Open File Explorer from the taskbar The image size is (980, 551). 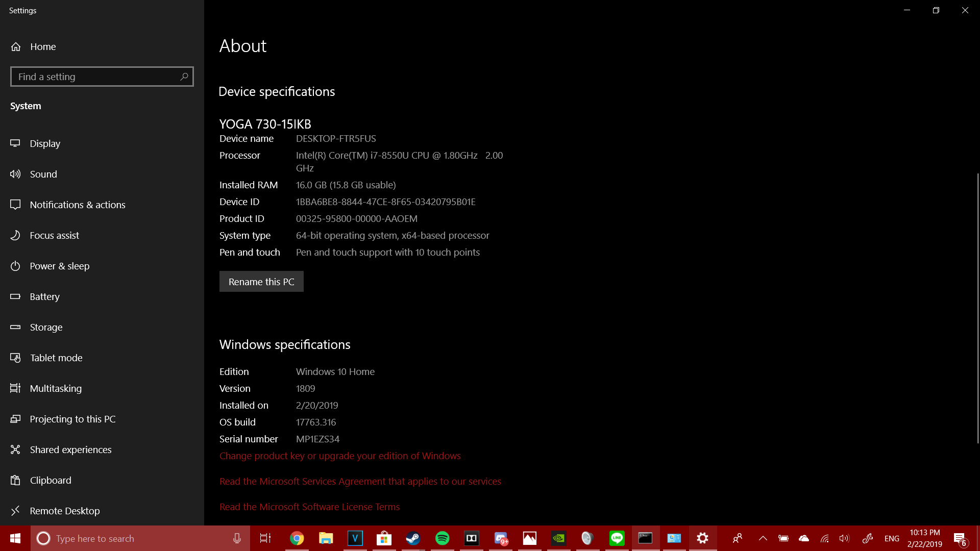(x=326, y=538)
